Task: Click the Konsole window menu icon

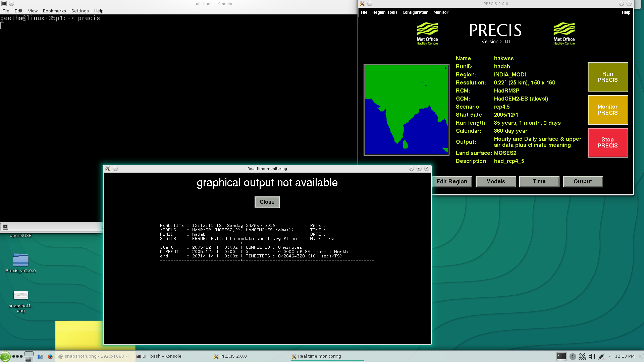Action: coord(4,4)
